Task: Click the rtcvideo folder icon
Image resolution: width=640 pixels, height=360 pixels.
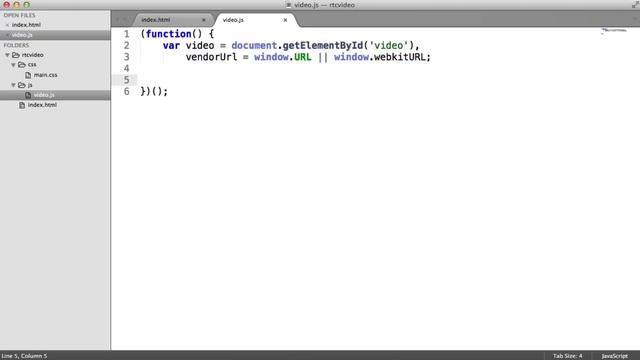Action: click(16, 55)
